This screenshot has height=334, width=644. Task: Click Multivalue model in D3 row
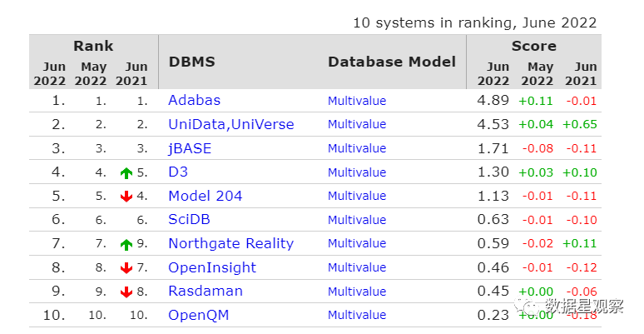point(357,172)
